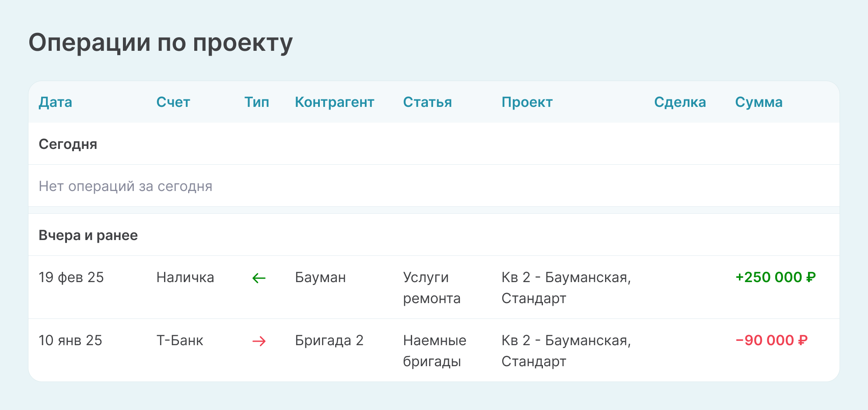Open the Бригада 2 counterparty entry
The image size is (868, 410).
coord(329,340)
